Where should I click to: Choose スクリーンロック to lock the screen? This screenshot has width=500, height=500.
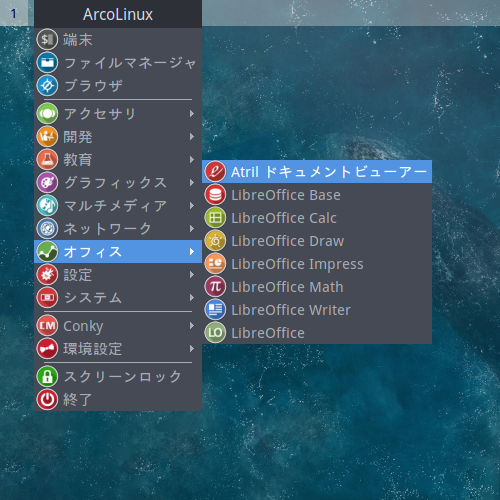(x=118, y=376)
